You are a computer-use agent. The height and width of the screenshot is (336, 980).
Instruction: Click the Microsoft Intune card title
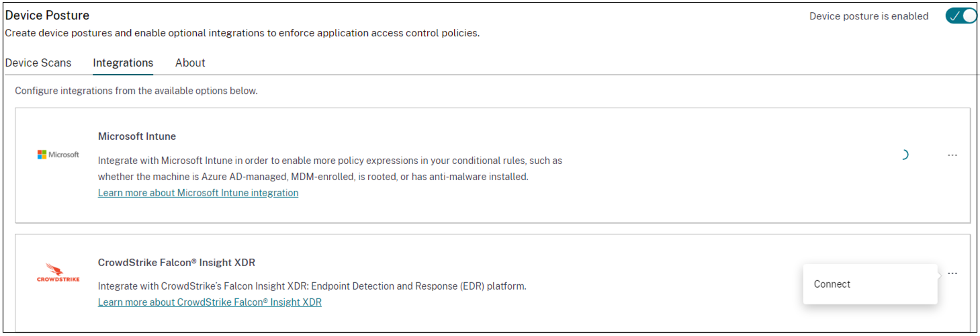[137, 136]
